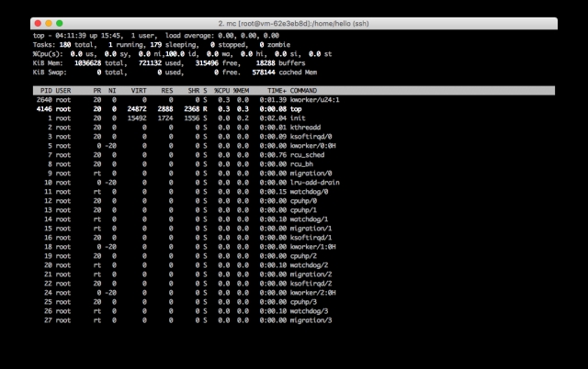588x369 pixels.
Task: Click the '179 sleeping' tasks value
Action: [174, 45]
